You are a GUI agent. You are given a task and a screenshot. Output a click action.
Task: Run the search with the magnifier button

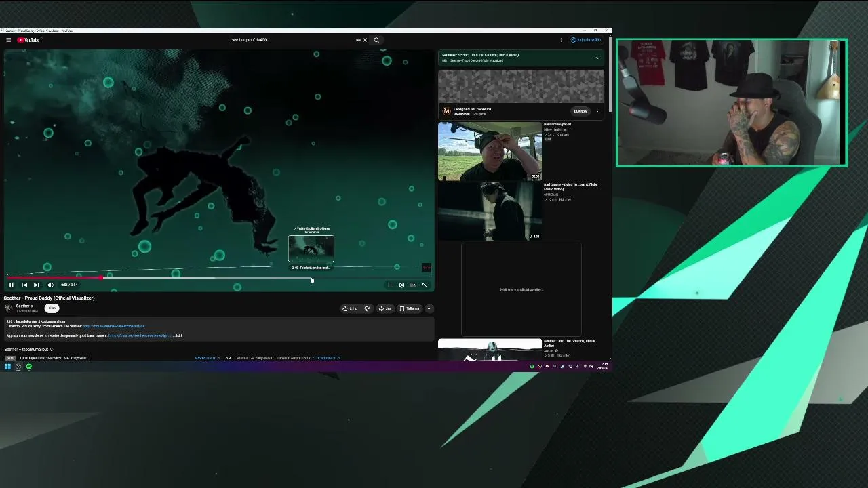pyautogui.click(x=376, y=40)
